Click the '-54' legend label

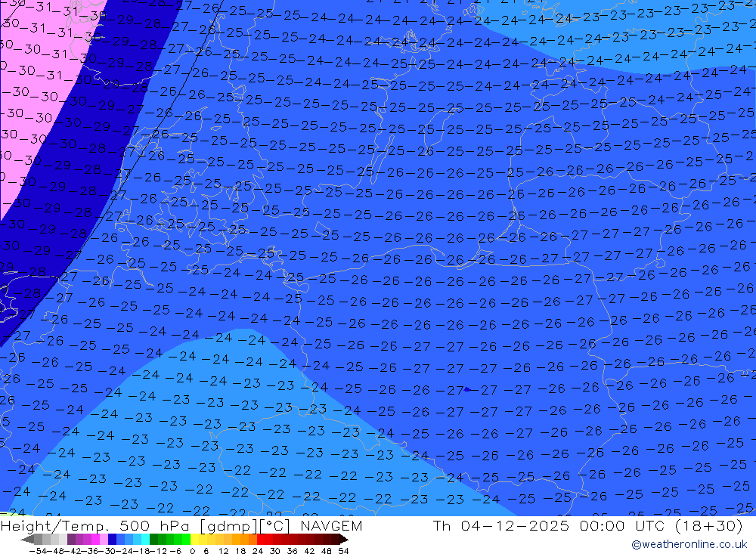click(38, 551)
